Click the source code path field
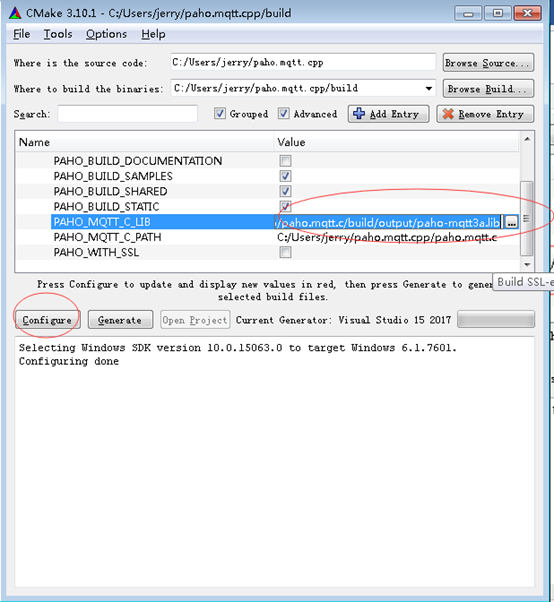This screenshot has width=554, height=602. (303, 62)
